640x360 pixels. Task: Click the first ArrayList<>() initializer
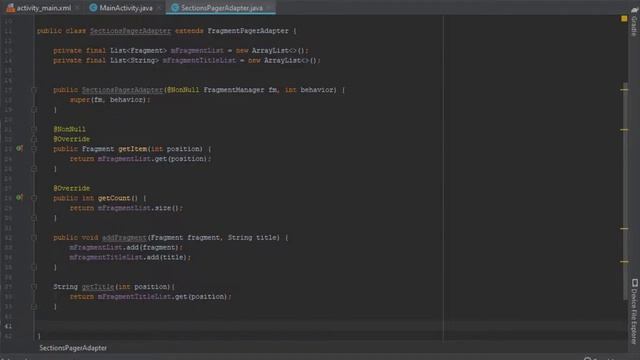click(x=278, y=50)
